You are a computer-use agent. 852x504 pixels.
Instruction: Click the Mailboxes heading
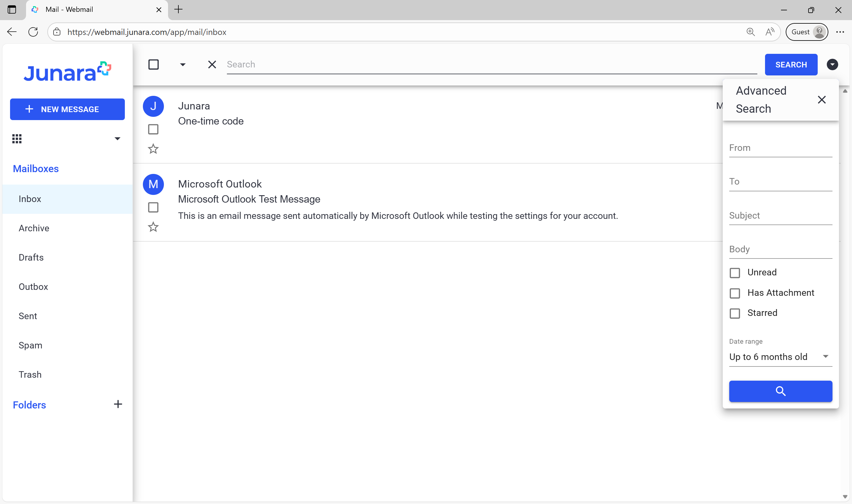click(x=36, y=169)
